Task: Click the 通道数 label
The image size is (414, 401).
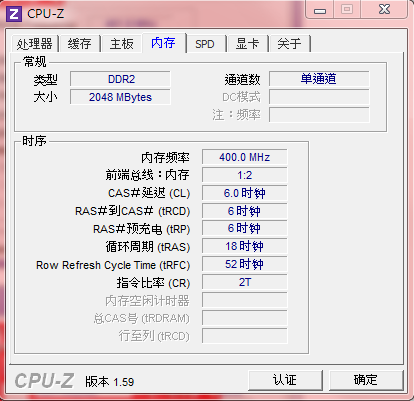Action: point(242,80)
